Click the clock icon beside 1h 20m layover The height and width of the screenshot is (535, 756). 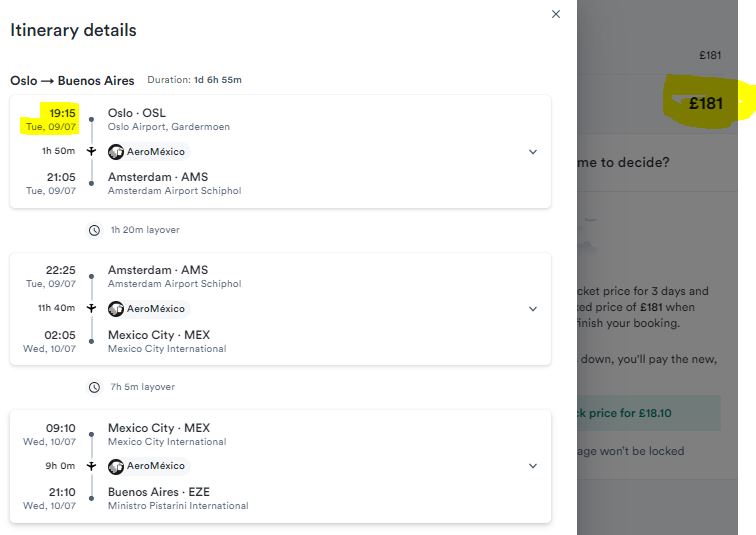coord(94,230)
